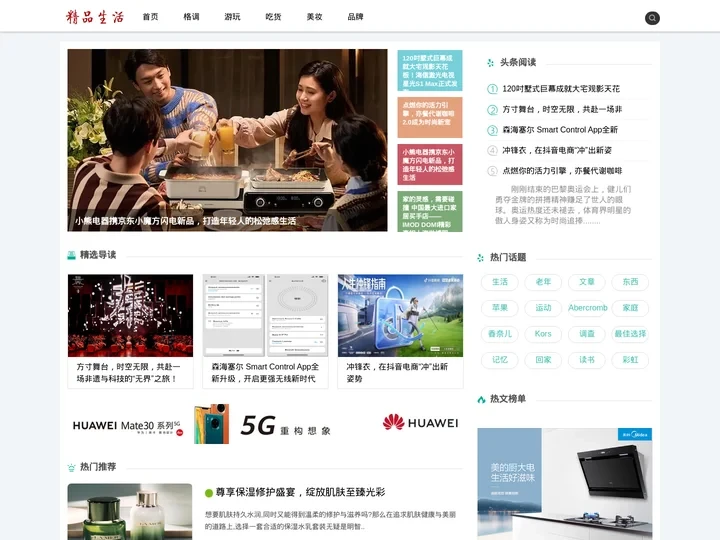Open caption 森海塞尔 Smart Control App全新升级
The width and height of the screenshot is (720, 540).
tap(265, 373)
